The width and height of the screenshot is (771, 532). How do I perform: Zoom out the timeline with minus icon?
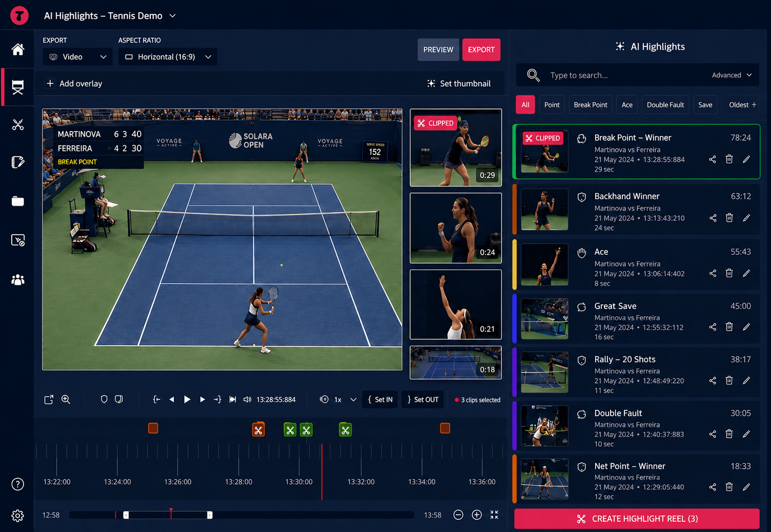pyautogui.click(x=458, y=515)
